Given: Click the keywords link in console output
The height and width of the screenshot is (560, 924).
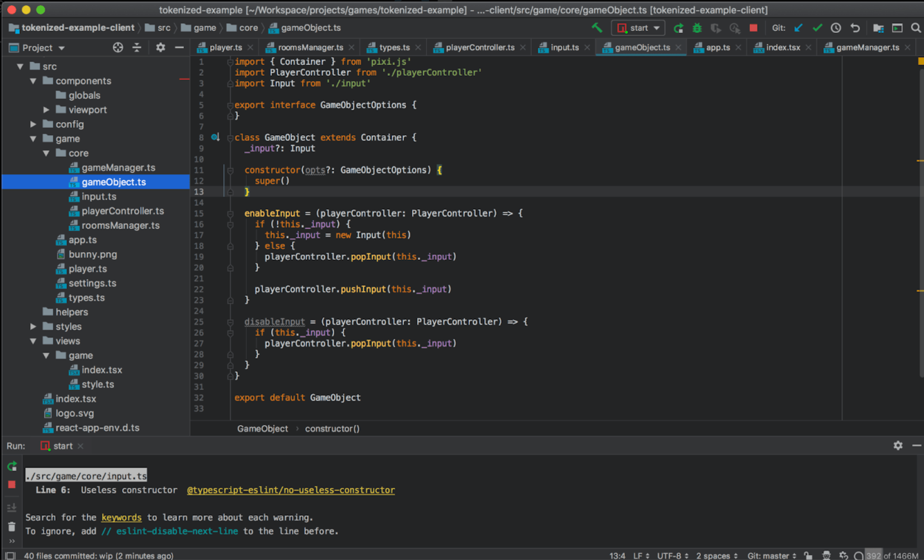Looking at the screenshot, I should coord(121,517).
